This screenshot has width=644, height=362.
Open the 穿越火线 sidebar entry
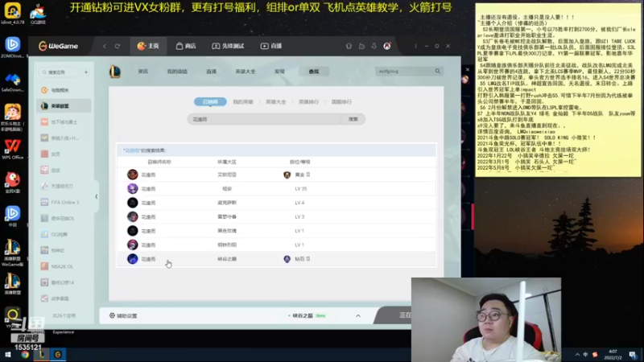[64, 138]
